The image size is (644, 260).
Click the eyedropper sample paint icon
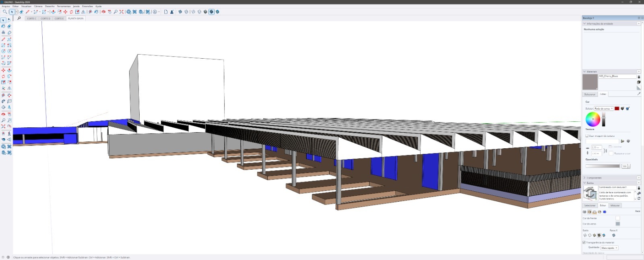pyautogui.click(x=638, y=94)
